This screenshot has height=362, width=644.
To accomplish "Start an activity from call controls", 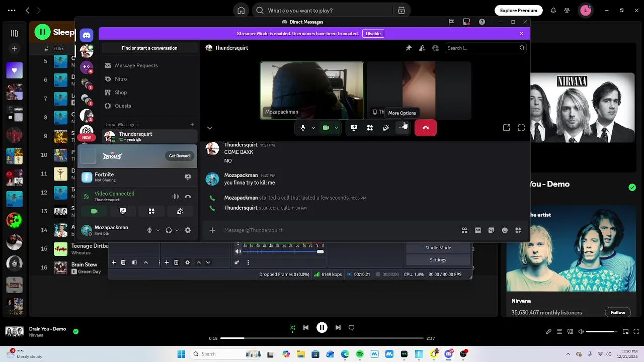I will (370, 128).
